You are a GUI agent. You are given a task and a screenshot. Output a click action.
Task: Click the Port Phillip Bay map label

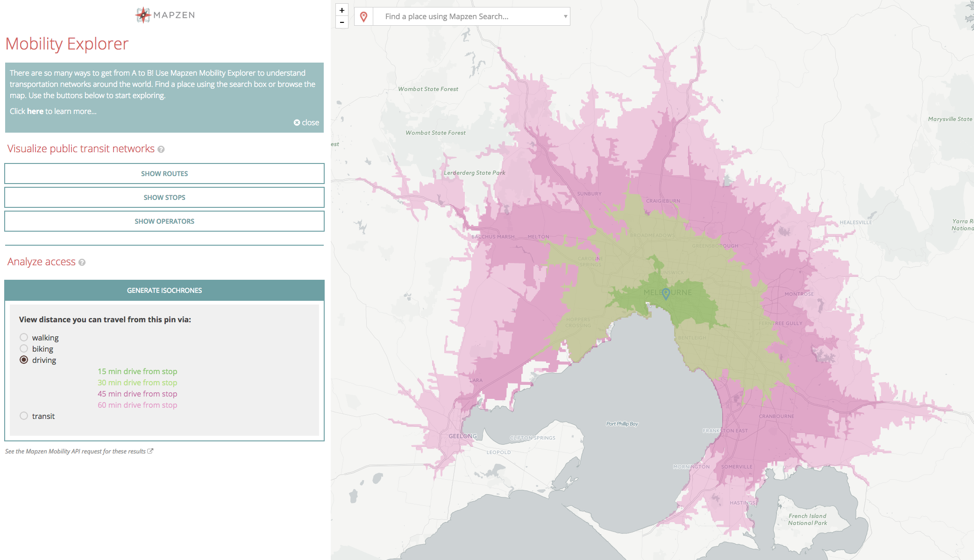click(x=622, y=424)
